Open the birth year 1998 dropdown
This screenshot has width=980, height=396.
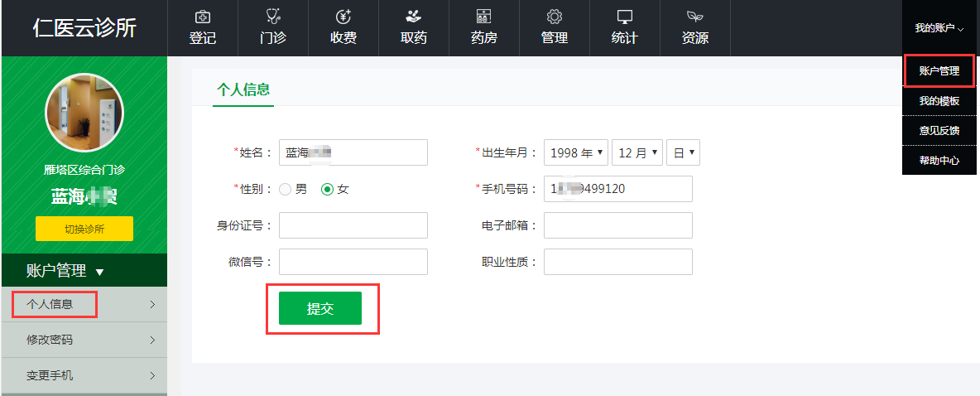click(576, 152)
